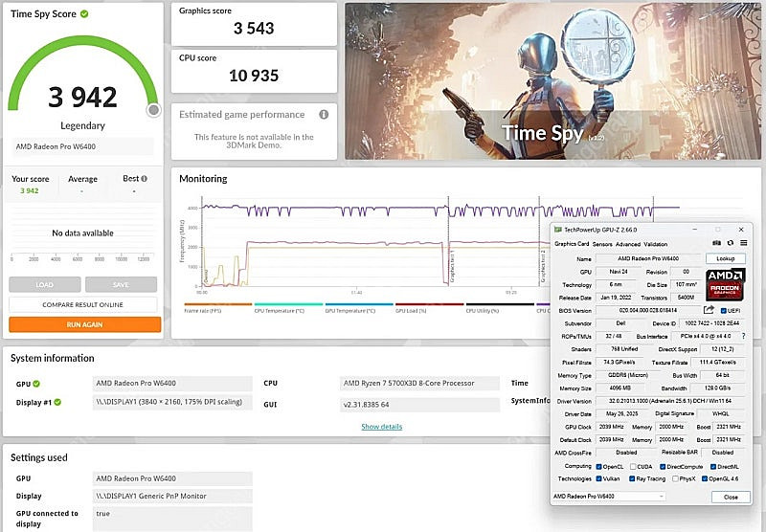The image size is (766, 532).
Task: Click the GPU name field under Legendary
Action: tap(82, 146)
